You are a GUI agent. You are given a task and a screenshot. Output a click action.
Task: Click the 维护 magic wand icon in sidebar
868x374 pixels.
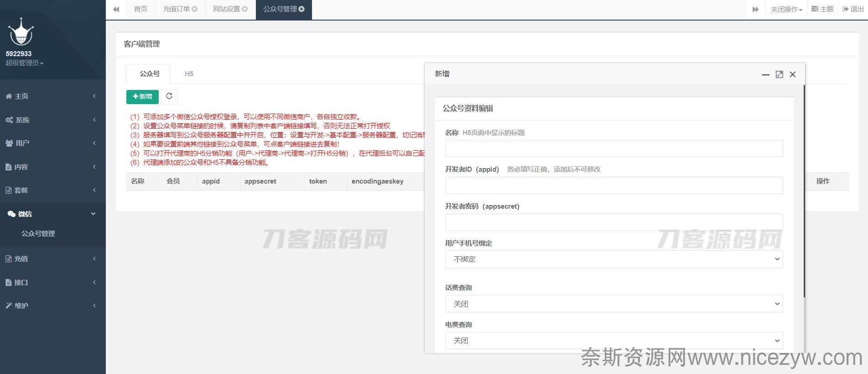coord(9,306)
